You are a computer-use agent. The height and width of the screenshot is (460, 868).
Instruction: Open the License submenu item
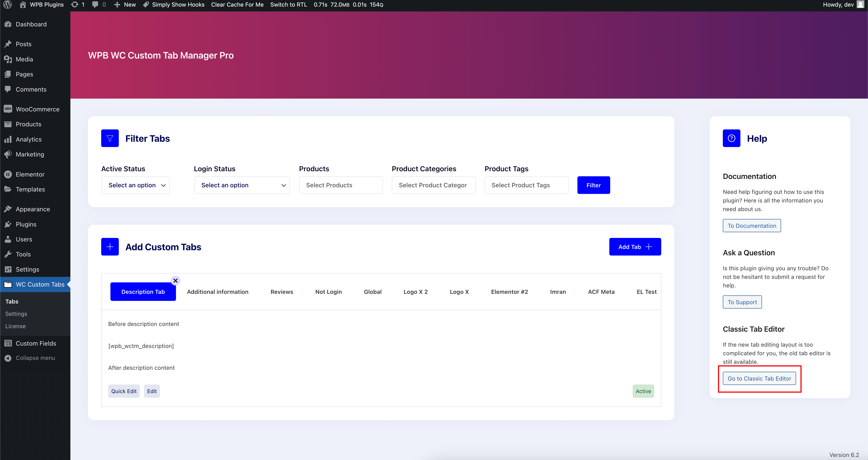(15, 326)
